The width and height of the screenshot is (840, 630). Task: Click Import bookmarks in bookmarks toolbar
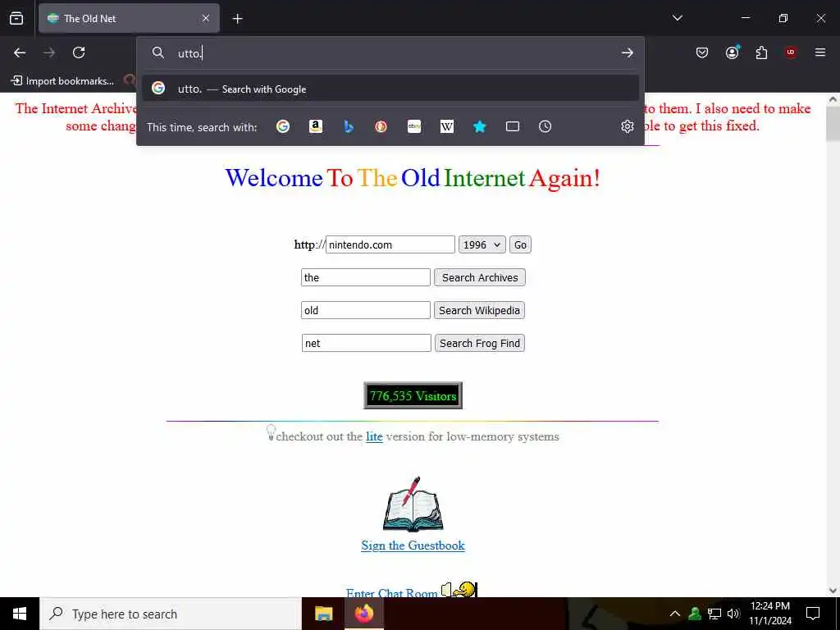click(62, 81)
